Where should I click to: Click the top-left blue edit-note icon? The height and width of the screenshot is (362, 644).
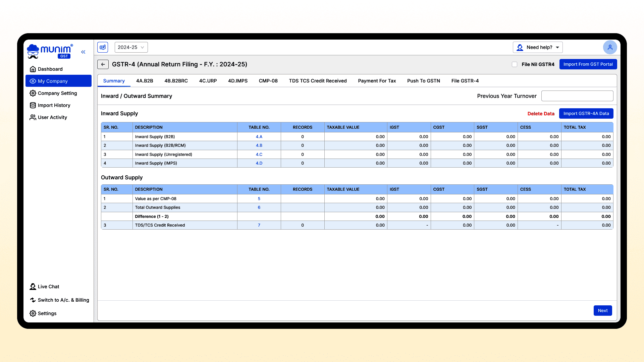[103, 47]
